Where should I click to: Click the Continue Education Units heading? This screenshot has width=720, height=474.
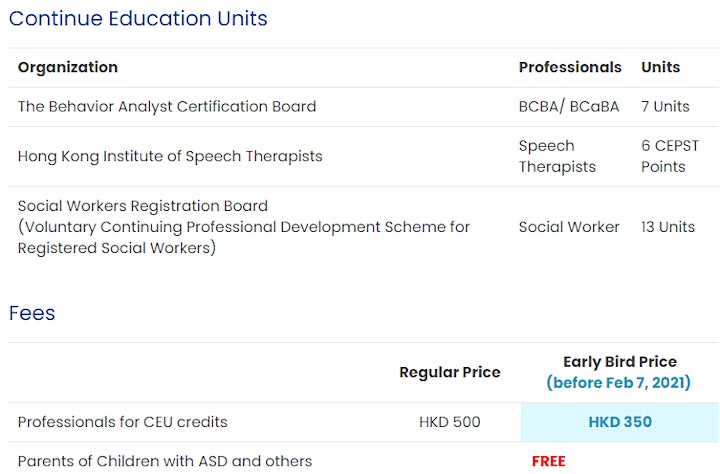point(138,18)
